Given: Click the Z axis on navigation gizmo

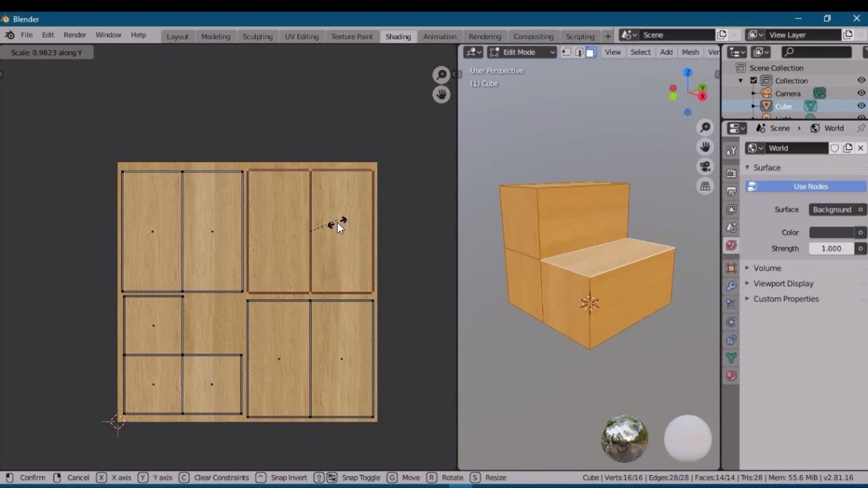Looking at the screenshot, I should [688, 73].
